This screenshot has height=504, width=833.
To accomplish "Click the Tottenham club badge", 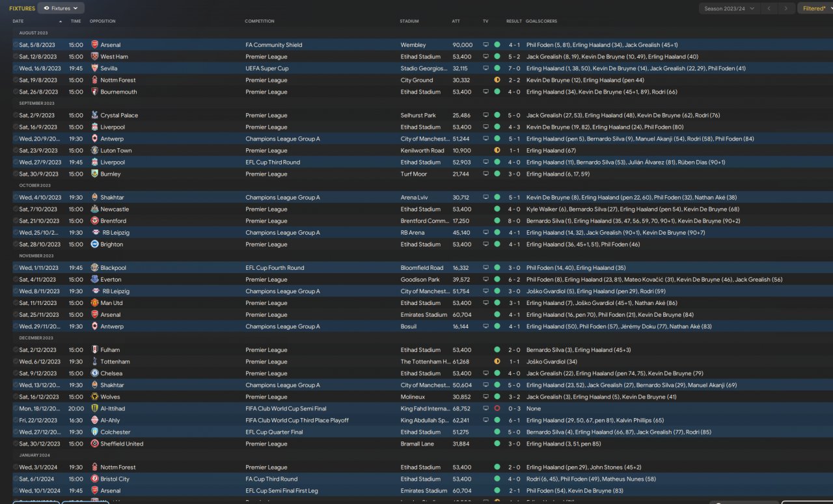I will (95, 361).
